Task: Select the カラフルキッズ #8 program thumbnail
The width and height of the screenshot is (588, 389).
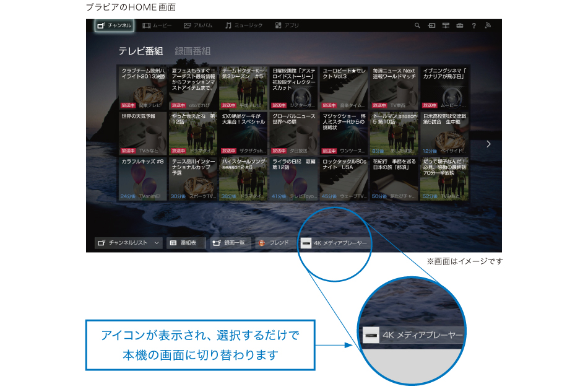Action: coord(143,179)
